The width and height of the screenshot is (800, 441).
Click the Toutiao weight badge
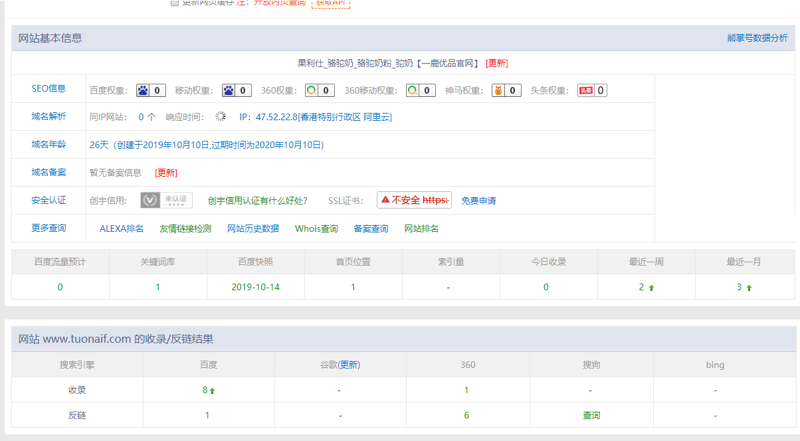[x=592, y=90]
